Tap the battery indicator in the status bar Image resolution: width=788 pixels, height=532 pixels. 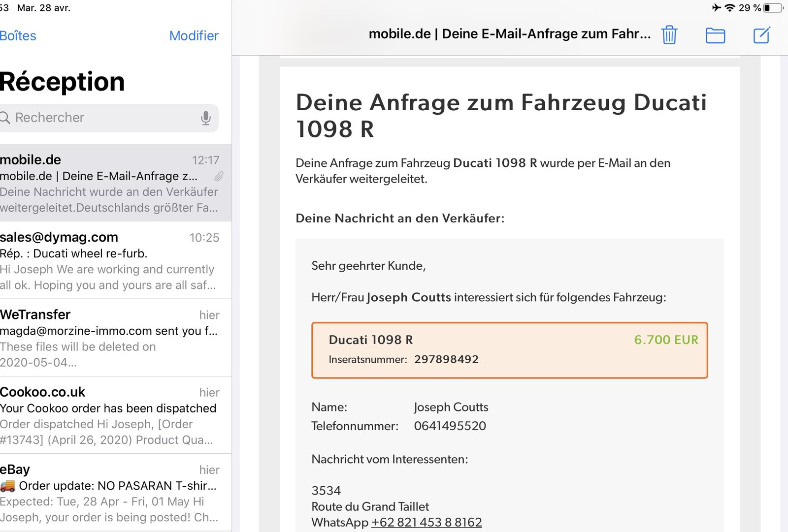point(774,8)
